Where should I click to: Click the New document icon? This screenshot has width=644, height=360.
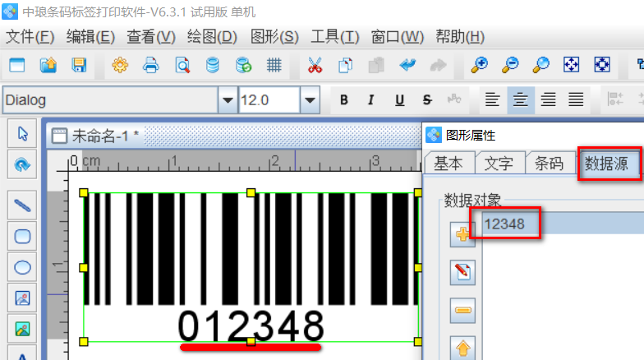pos(16,65)
